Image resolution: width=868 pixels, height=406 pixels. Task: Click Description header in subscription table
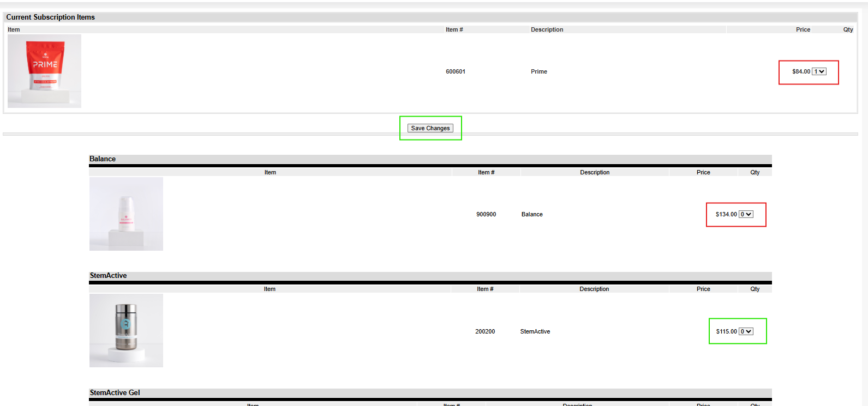pos(547,29)
